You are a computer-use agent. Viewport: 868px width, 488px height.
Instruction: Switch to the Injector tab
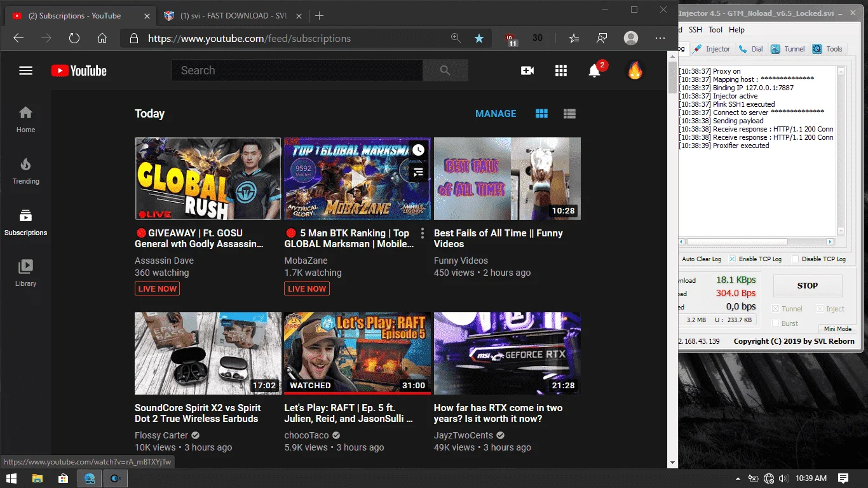click(x=712, y=49)
